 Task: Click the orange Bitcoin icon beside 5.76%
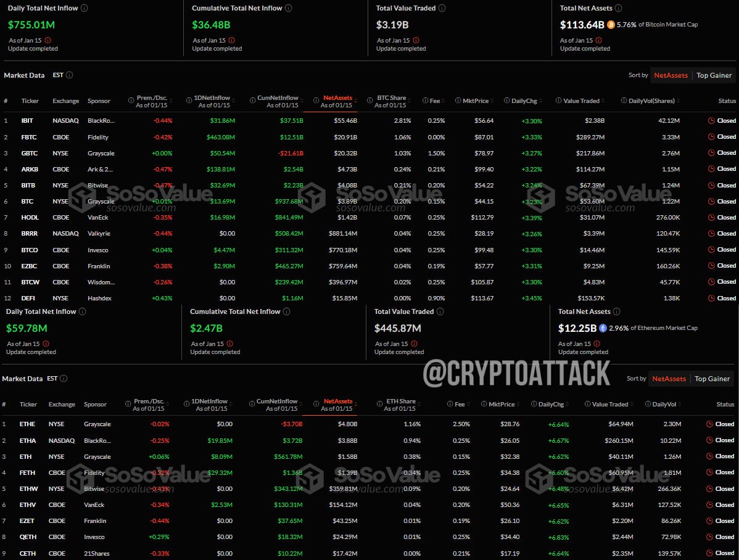pyautogui.click(x=611, y=25)
